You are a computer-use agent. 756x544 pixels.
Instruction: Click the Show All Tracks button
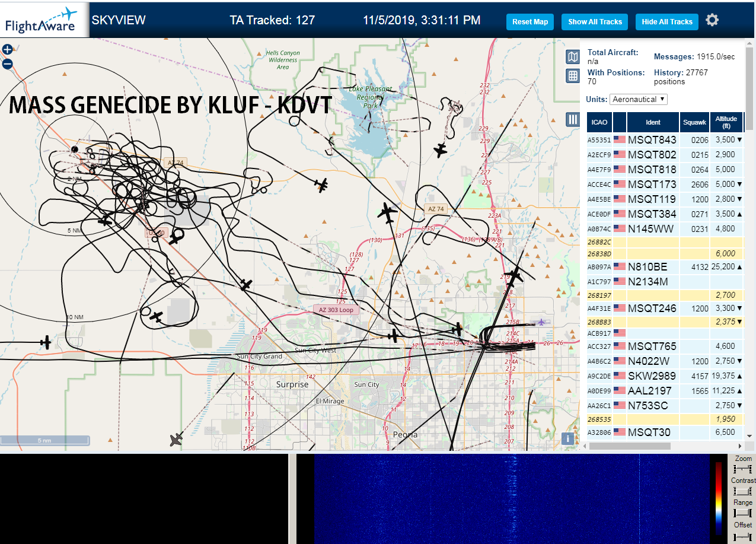click(595, 22)
